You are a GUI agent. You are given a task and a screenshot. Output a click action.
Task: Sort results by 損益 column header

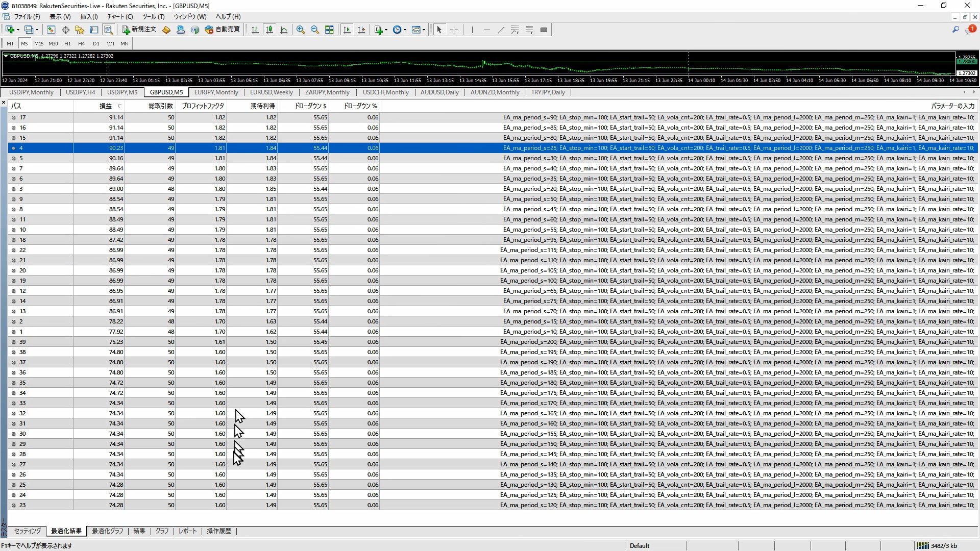(106, 106)
